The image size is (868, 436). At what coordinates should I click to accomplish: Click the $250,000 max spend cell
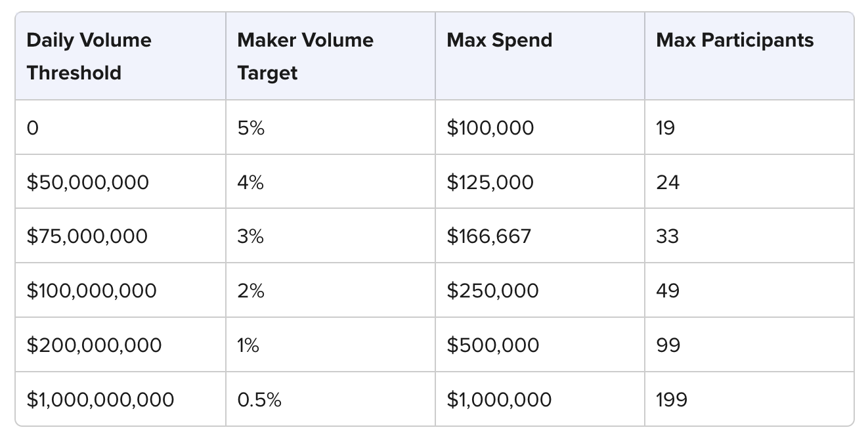pyautogui.click(x=492, y=290)
